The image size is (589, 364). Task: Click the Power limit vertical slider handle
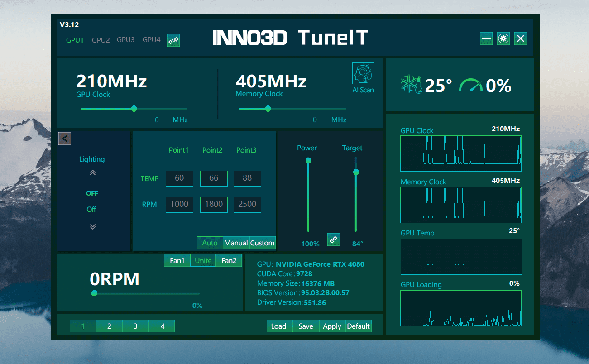[x=308, y=160]
